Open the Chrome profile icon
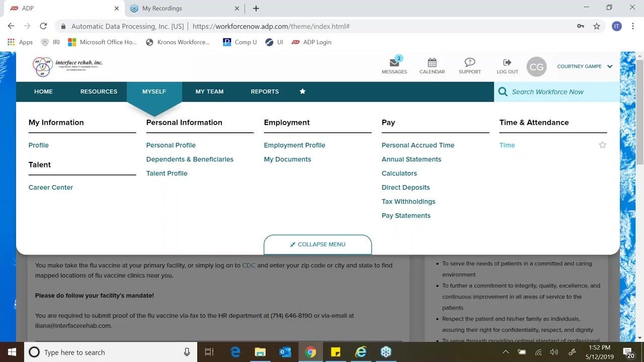 click(617, 26)
